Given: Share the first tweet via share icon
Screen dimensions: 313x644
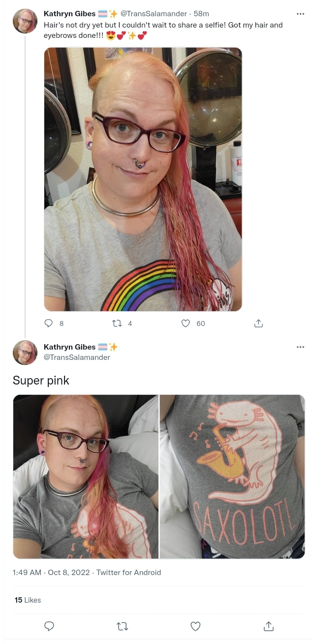Looking at the screenshot, I should point(258,323).
